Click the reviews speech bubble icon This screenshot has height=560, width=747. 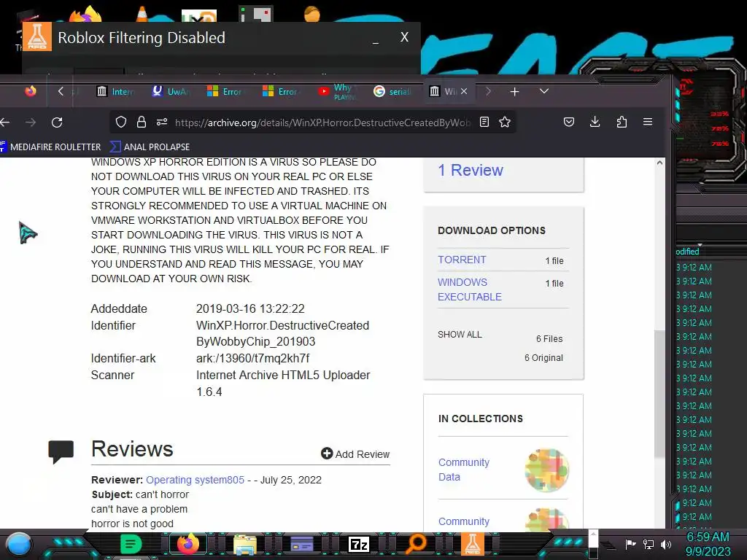click(x=61, y=451)
